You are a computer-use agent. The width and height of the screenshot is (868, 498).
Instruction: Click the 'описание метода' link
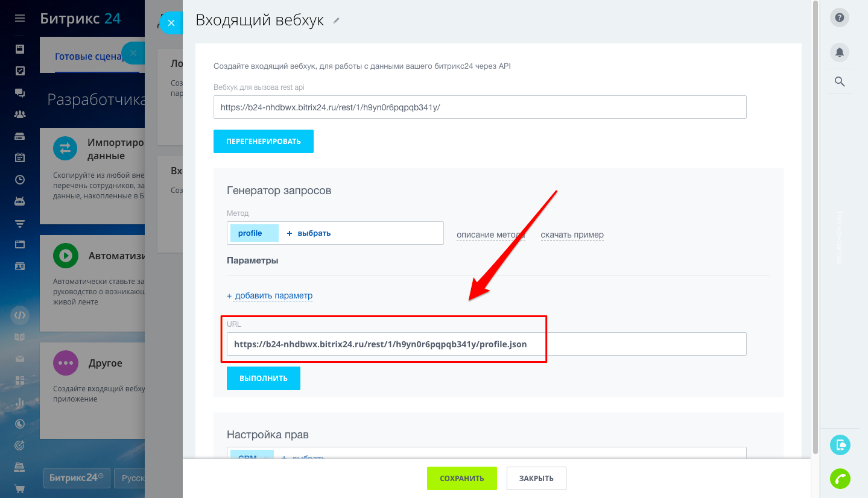coord(490,235)
